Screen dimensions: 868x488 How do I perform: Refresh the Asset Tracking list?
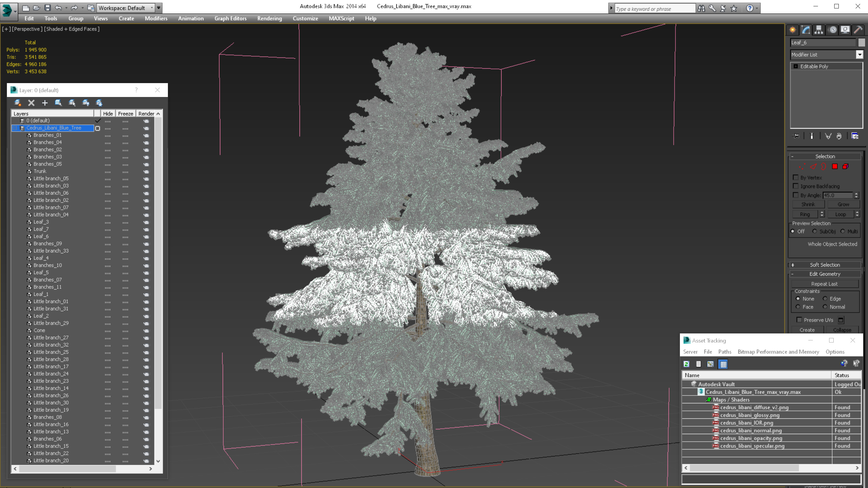coord(686,364)
